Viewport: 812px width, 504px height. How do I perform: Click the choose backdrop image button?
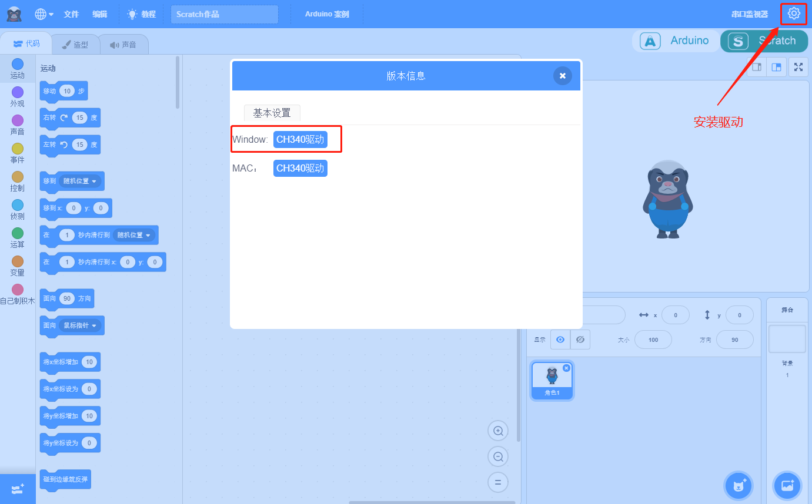787,485
